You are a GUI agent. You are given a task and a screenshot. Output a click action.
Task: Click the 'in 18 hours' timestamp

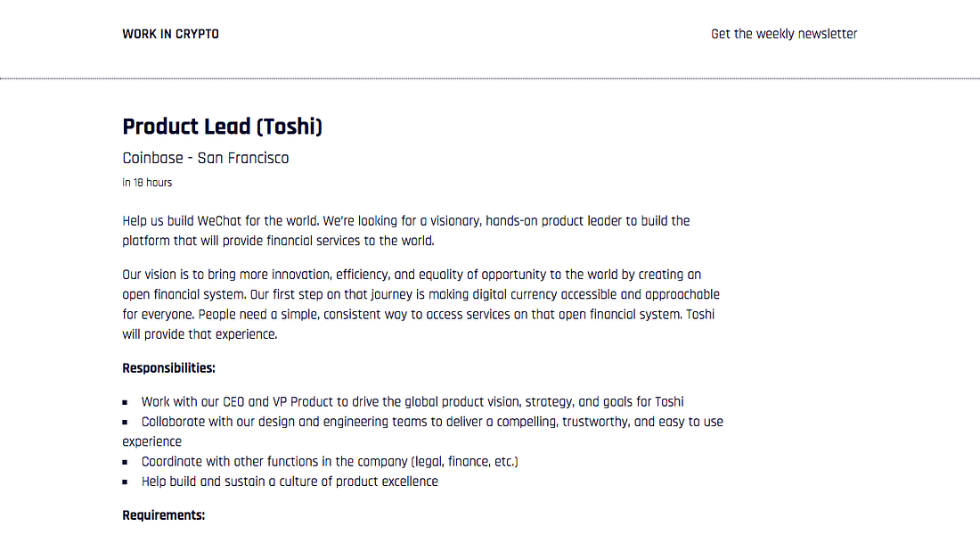point(147,183)
